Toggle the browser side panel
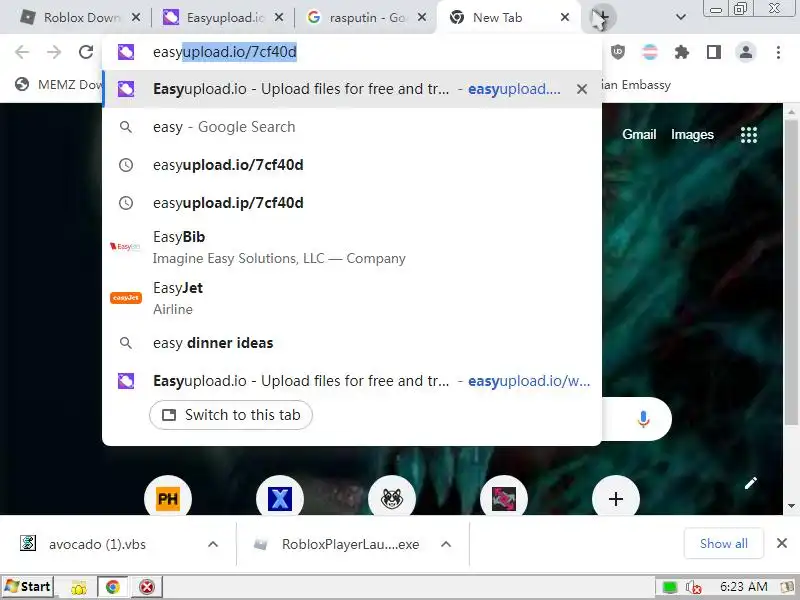The width and height of the screenshot is (800, 600). point(714,52)
